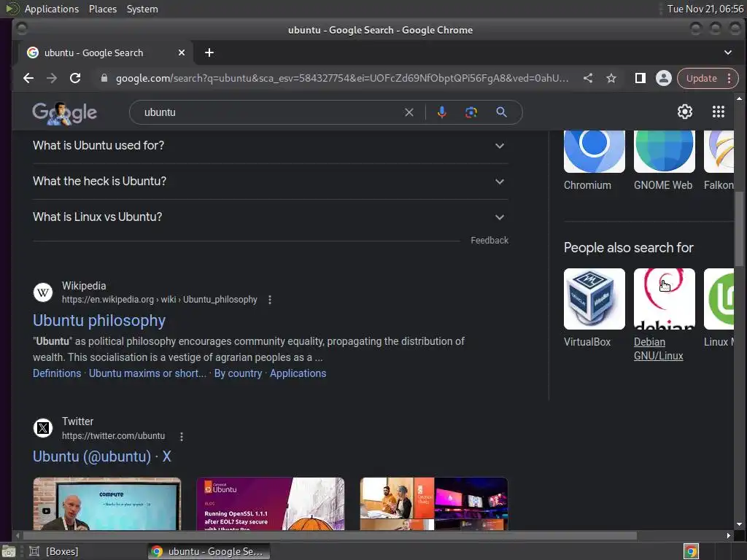The height and width of the screenshot is (560, 747).
Task: Click the forward navigation arrow
Action: click(52, 78)
